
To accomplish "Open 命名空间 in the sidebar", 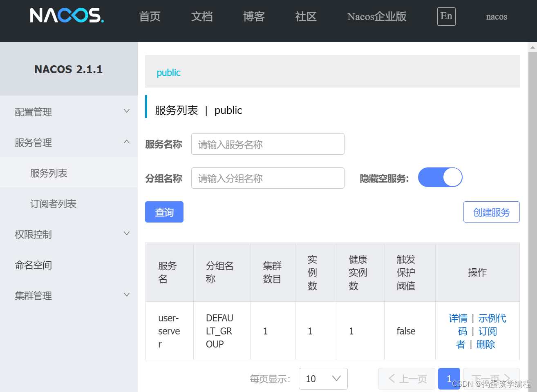I will click(x=69, y=265).
